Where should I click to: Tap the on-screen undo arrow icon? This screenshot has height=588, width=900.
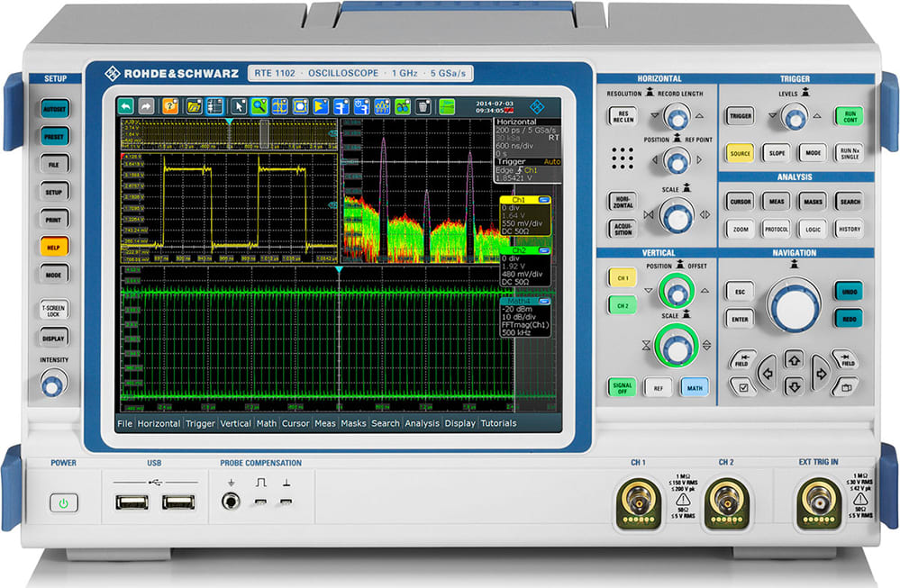tap(126, 106)
